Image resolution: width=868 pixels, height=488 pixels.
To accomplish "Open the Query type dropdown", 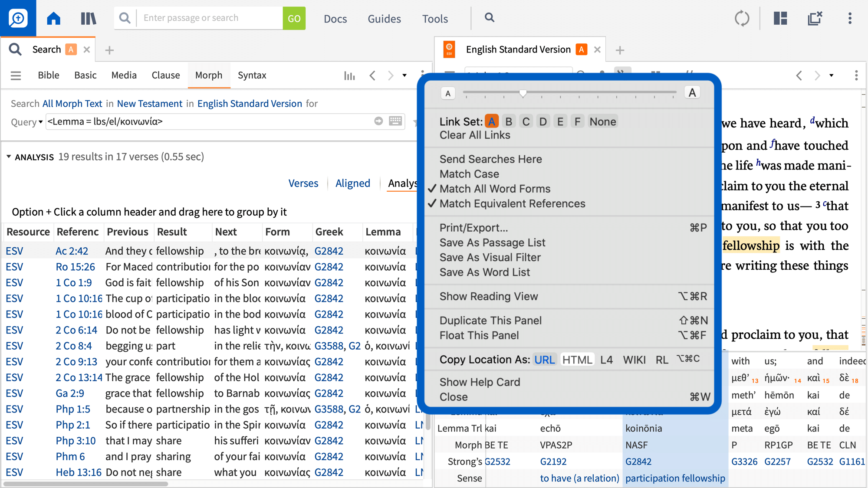I will (27, 122).
